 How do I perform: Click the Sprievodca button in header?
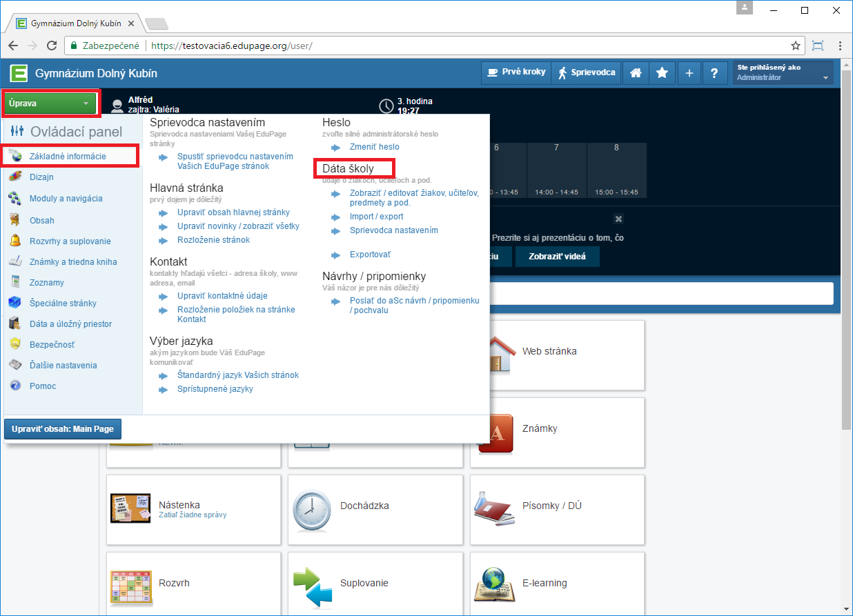pyautogui.click(x=587, y=72)
